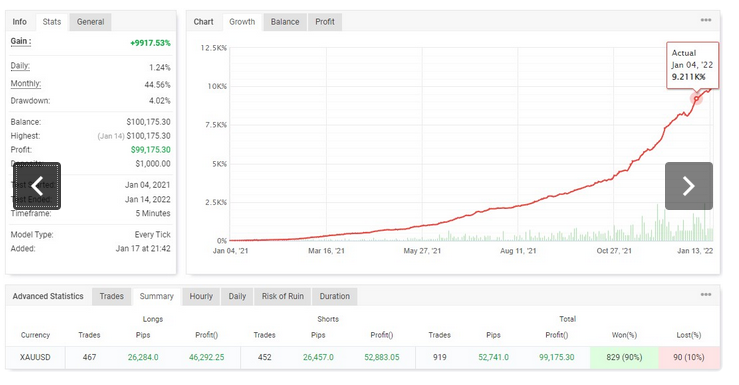Click the XAUUSD currency cell
The height and width of the screenshot is (385, 739).
click(x=35, y=357)
